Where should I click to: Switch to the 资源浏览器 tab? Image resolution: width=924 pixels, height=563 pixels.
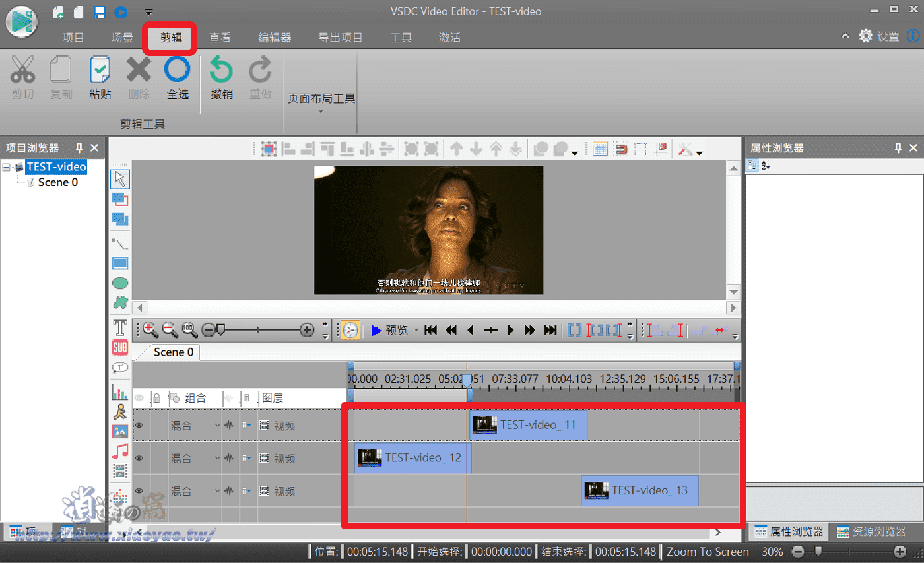872,531
